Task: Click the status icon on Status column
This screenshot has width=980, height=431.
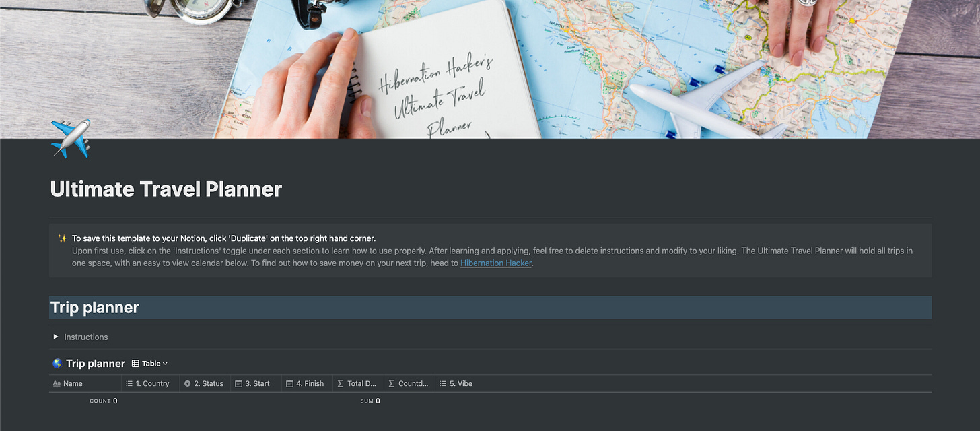Action: [x=187, y=384]
